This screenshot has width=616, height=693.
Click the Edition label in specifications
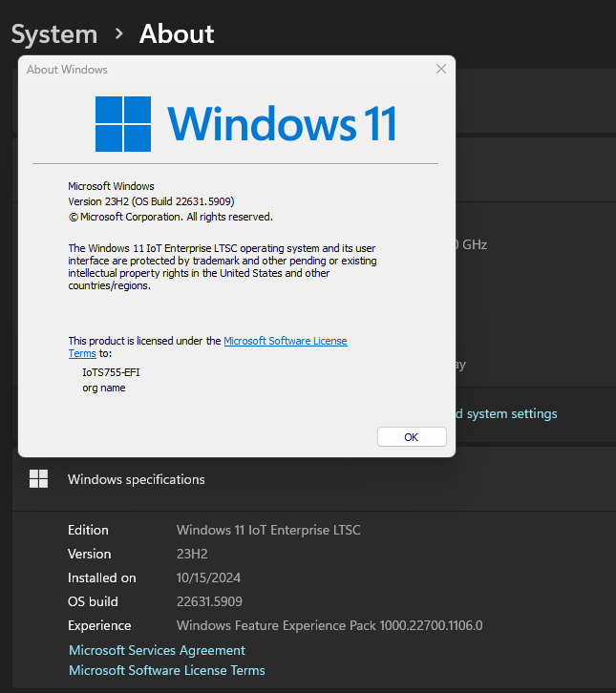coord(88,530)
